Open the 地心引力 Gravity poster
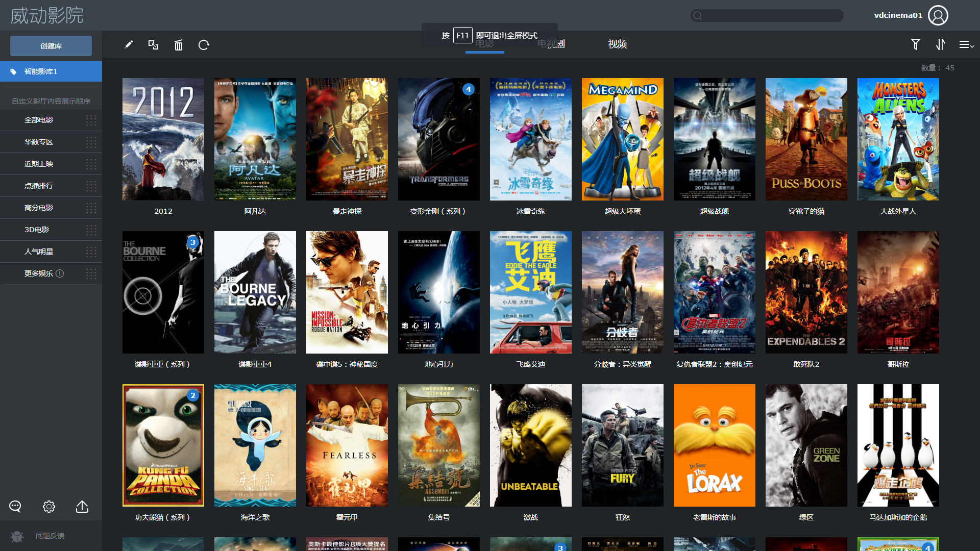 click(x=439, y=292)
